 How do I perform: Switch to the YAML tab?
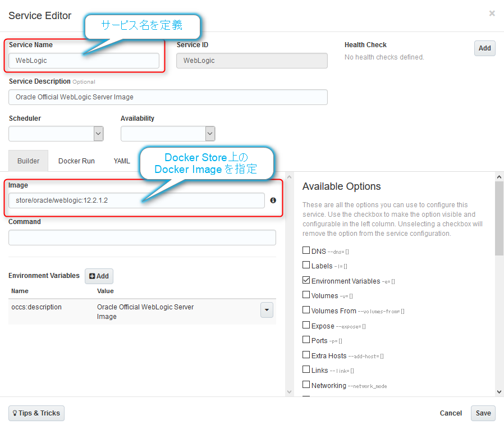pos(122,161)
